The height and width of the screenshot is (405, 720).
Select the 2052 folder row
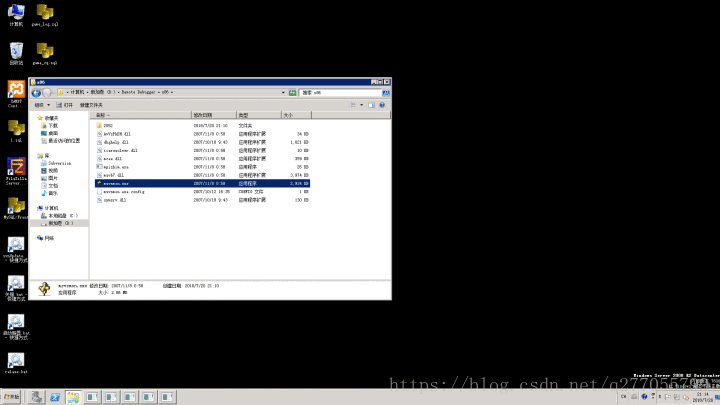[202, 125]
